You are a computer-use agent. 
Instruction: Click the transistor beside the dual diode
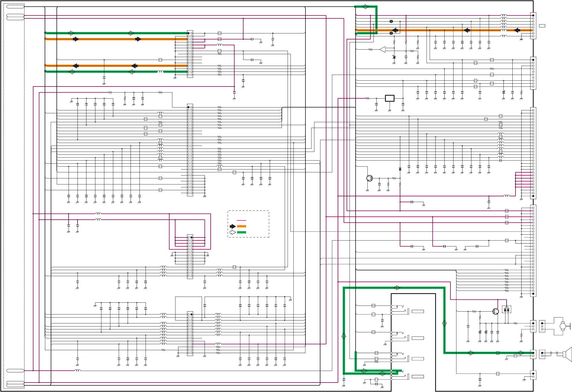pos(496,311)
